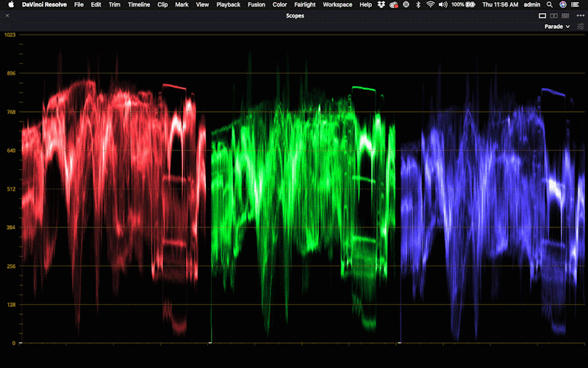Click the Bluetooth status icon

tap(417, 4)
